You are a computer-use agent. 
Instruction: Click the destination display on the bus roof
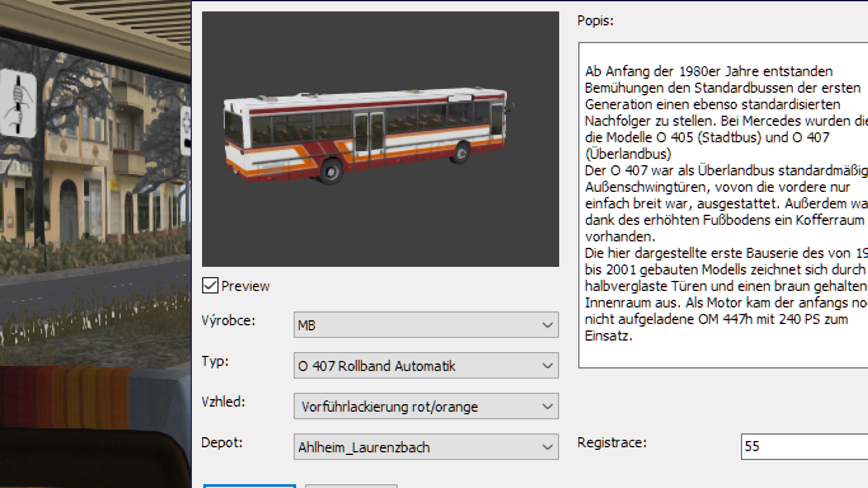460,98
